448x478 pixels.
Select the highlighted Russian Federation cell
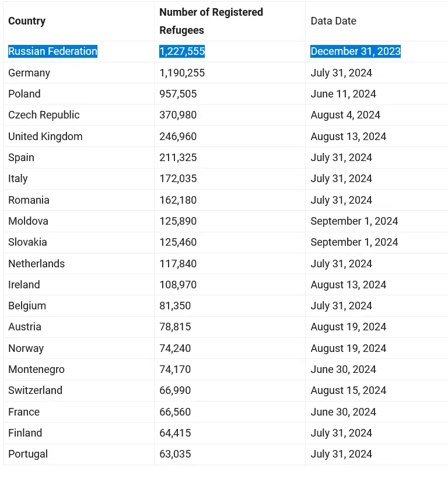[52, 51]
